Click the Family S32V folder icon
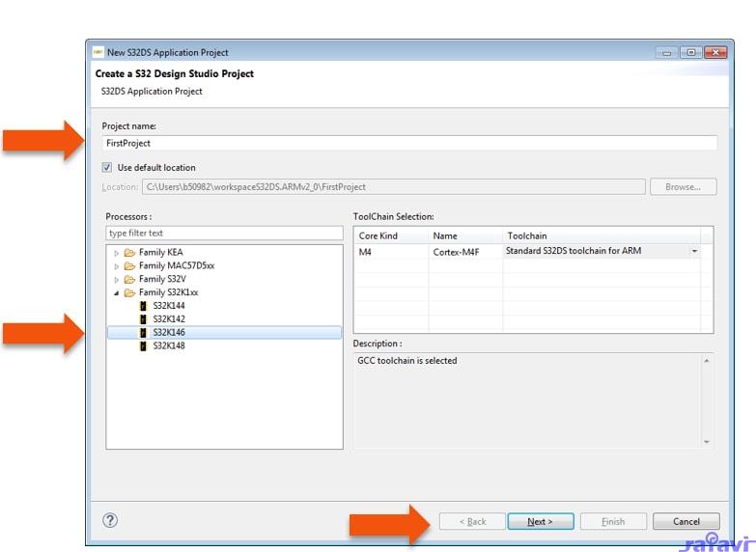The image size is (756, 552). click(x=129, y=279)
